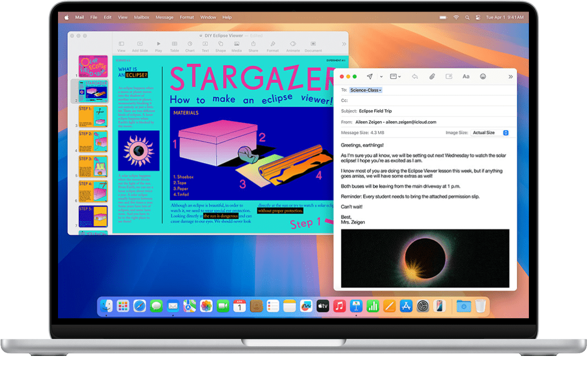
Task: Open the Shape tool in Keynote
Action: pos(220,45)
